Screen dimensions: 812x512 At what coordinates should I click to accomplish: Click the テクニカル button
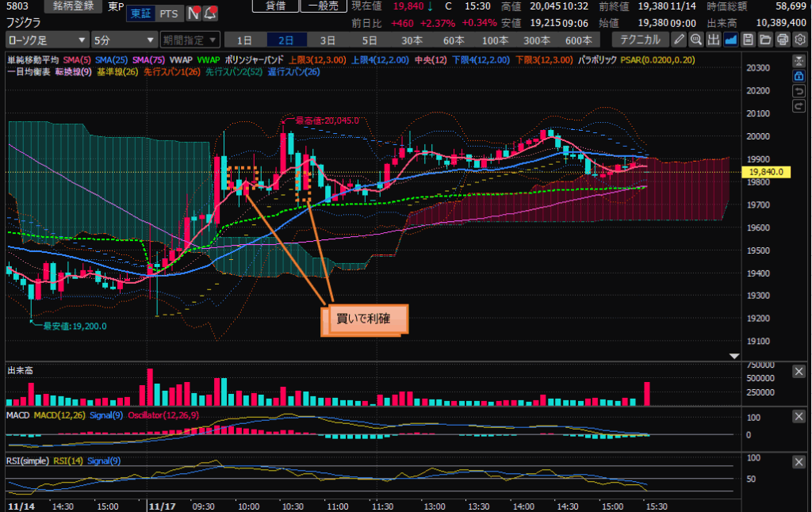(x=639, y=40)
